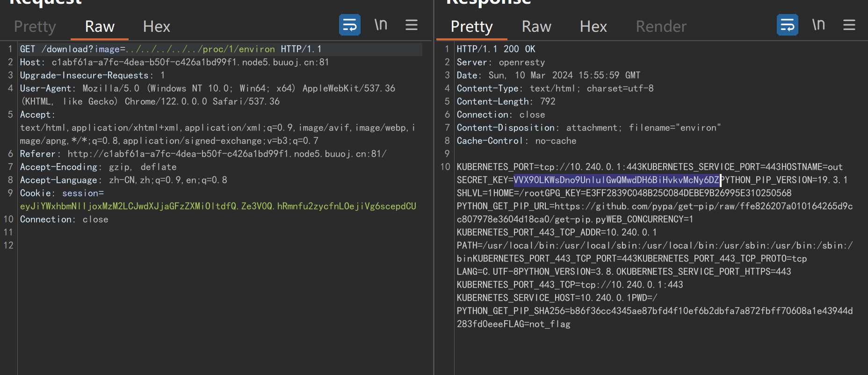Click the HTTP/1.1 200 OK status line
The image size is (868, 375).
(496, 49)
